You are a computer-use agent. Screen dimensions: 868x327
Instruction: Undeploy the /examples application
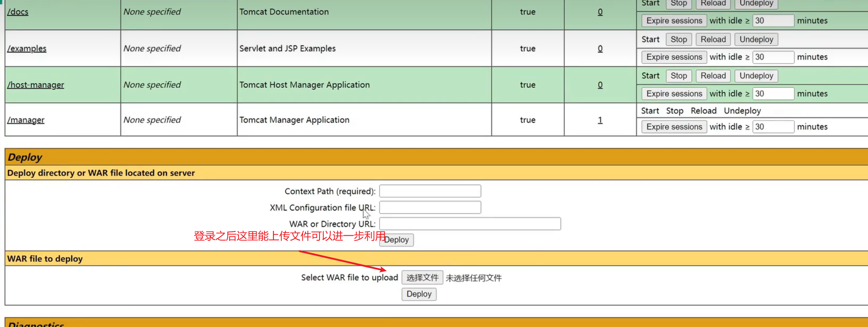756,39
